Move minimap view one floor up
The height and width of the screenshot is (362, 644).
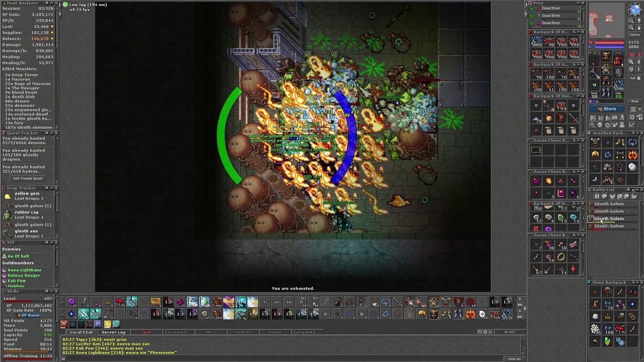coord(639,21)
